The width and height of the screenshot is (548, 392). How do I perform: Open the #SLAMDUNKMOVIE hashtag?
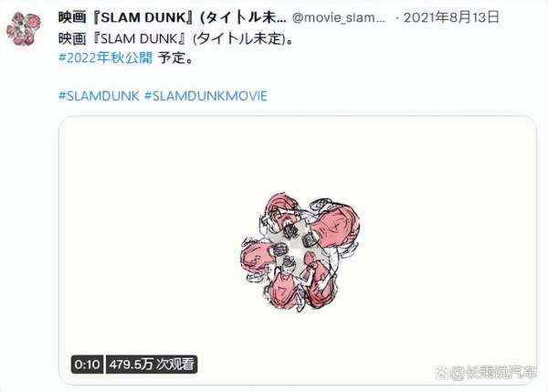pos(205,96)
